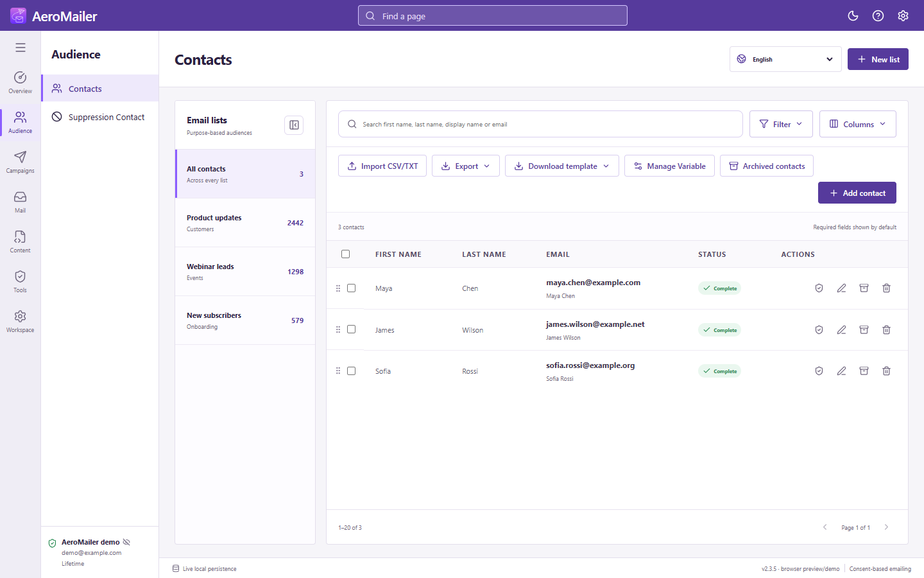Select the New subscribers email list
Screen dimensions: 924x578
tap(245, 320)
